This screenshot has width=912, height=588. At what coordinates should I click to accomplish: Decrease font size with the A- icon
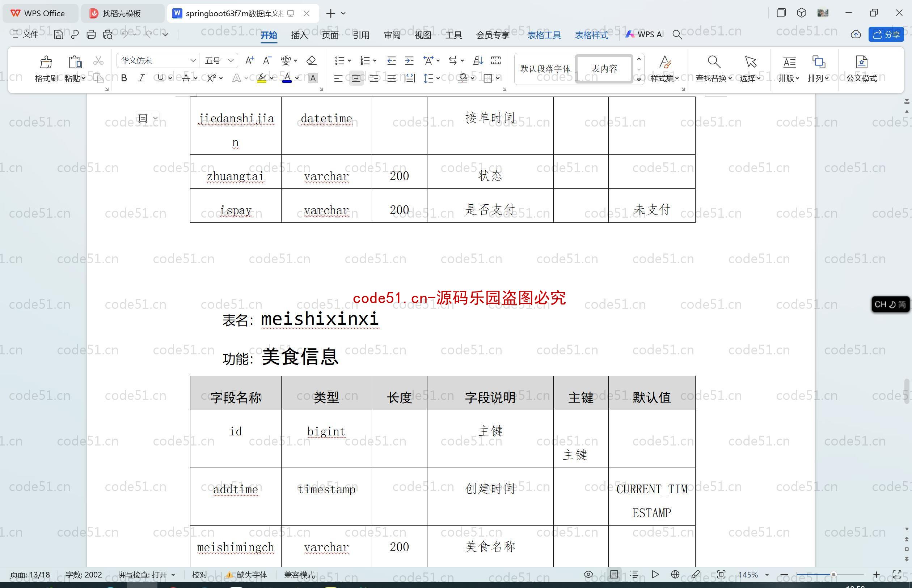point(267,60)
